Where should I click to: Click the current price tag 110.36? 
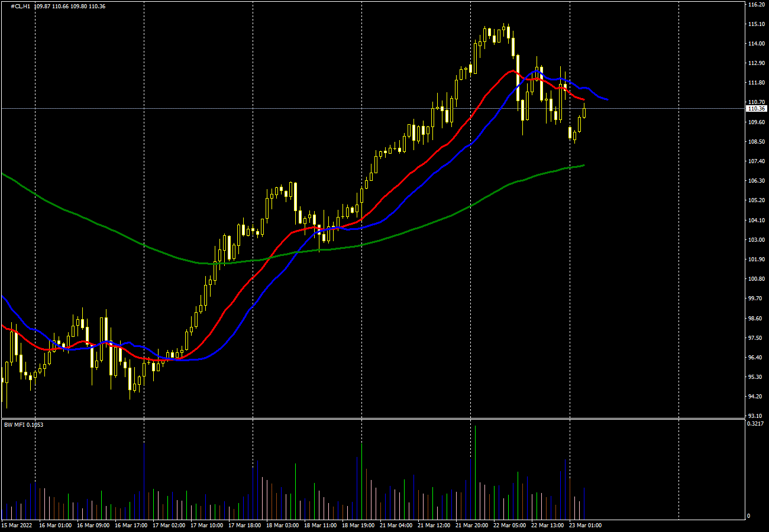point(757,109)
